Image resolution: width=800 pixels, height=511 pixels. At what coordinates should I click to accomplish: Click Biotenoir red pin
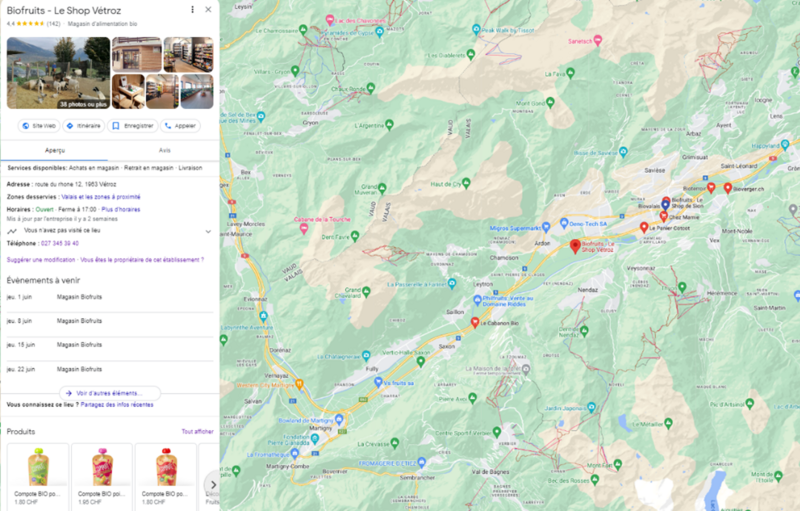click(711, 188)
